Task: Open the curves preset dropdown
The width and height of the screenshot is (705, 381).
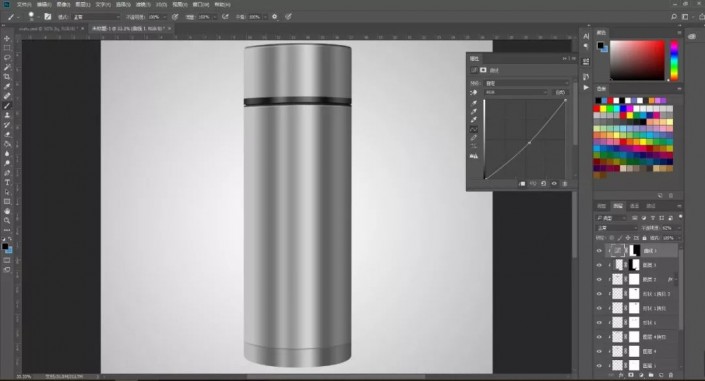Action: 527,83
